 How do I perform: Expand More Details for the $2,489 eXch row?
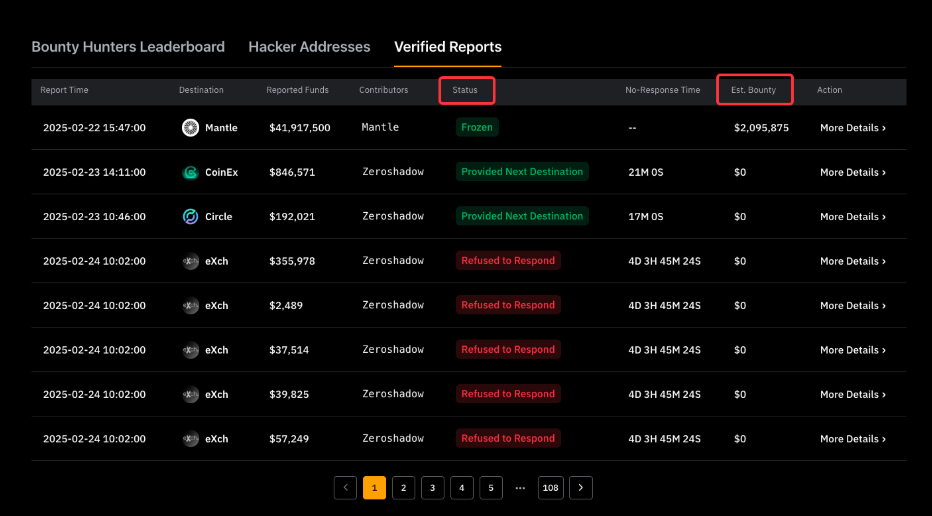pyautogui.click(x=852, y=305)
